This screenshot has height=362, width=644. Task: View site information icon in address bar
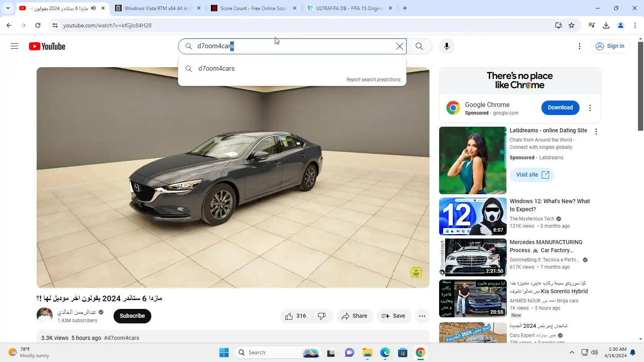point(55,25)
